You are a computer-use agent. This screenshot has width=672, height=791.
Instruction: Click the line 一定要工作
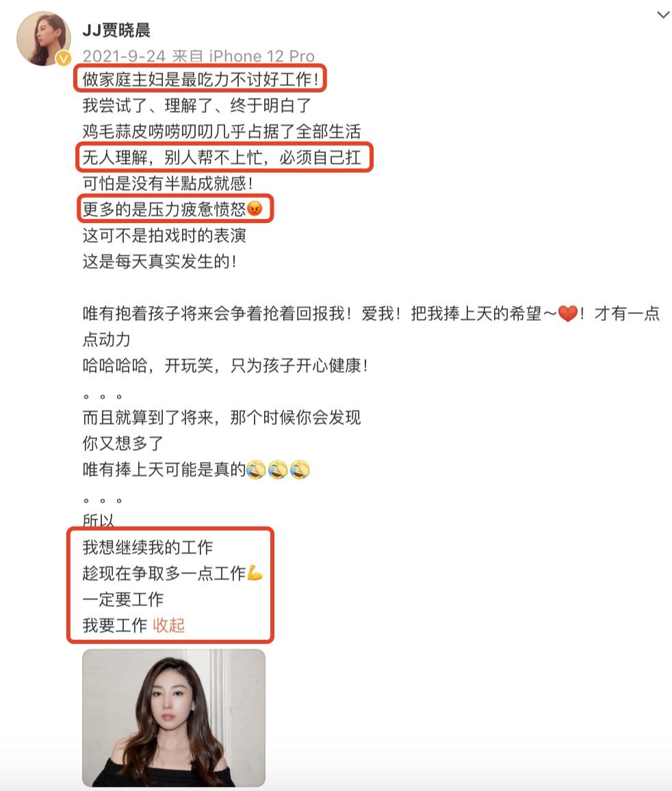[123, 599]
